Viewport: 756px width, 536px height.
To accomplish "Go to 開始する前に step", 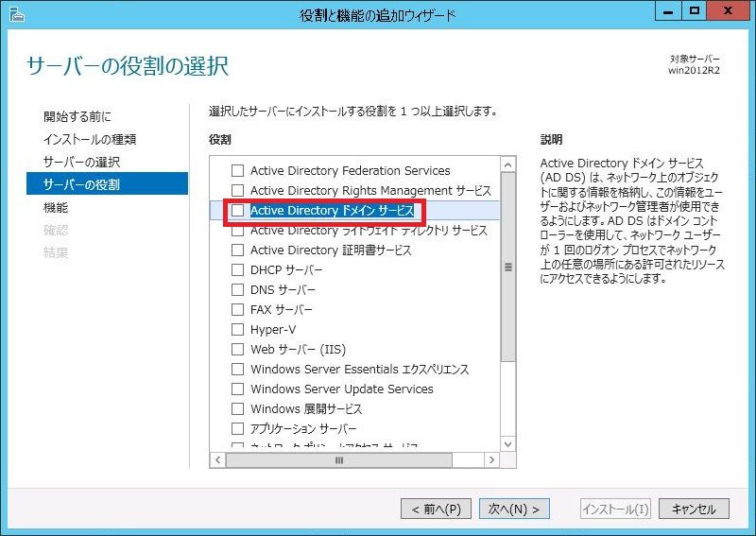I will click(x=77, y=116).
